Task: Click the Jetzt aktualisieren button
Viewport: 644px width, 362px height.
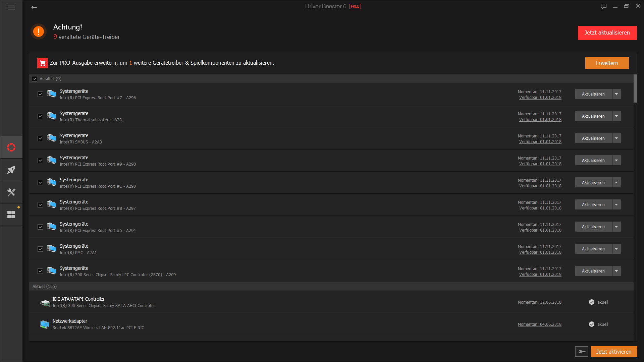Action: pyautogui.click(x=607, y=33)
